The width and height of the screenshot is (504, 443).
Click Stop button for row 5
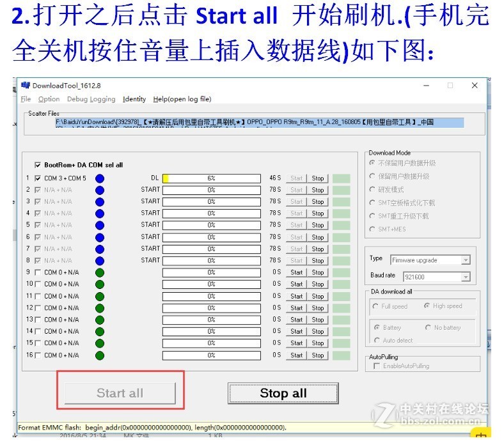click(x=318, y=226)
